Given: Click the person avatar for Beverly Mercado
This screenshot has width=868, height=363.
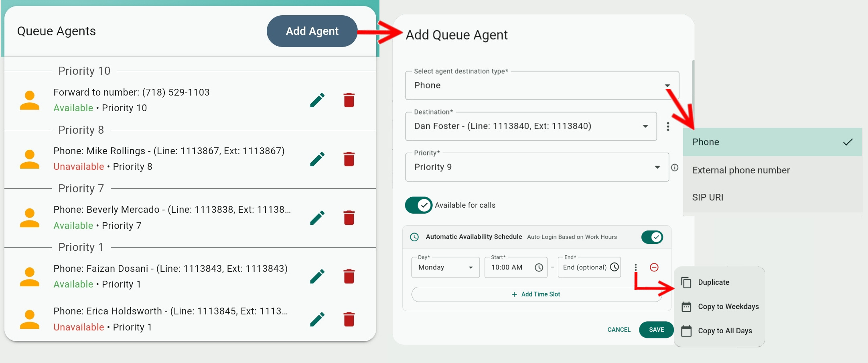Looking at the screenshot, I should (30, 218).
